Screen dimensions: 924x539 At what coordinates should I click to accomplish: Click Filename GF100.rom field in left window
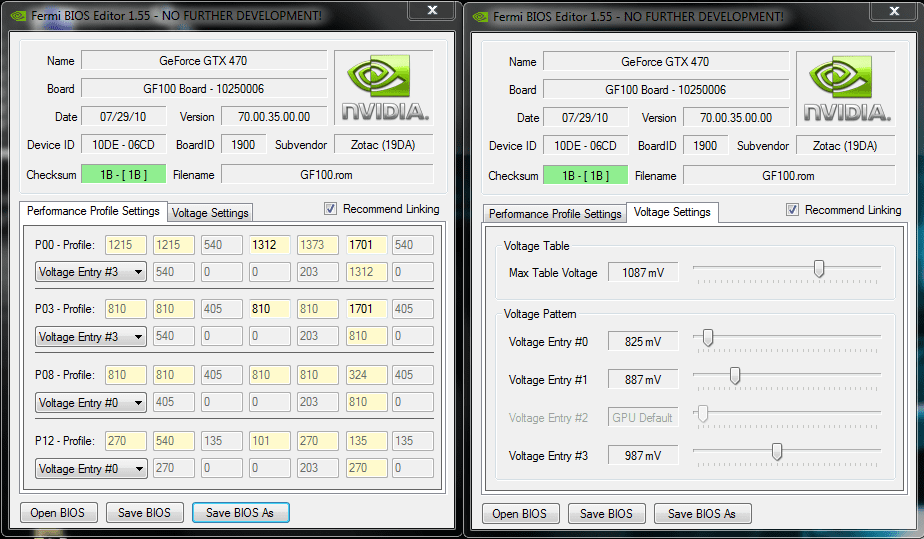coord(327,174)
